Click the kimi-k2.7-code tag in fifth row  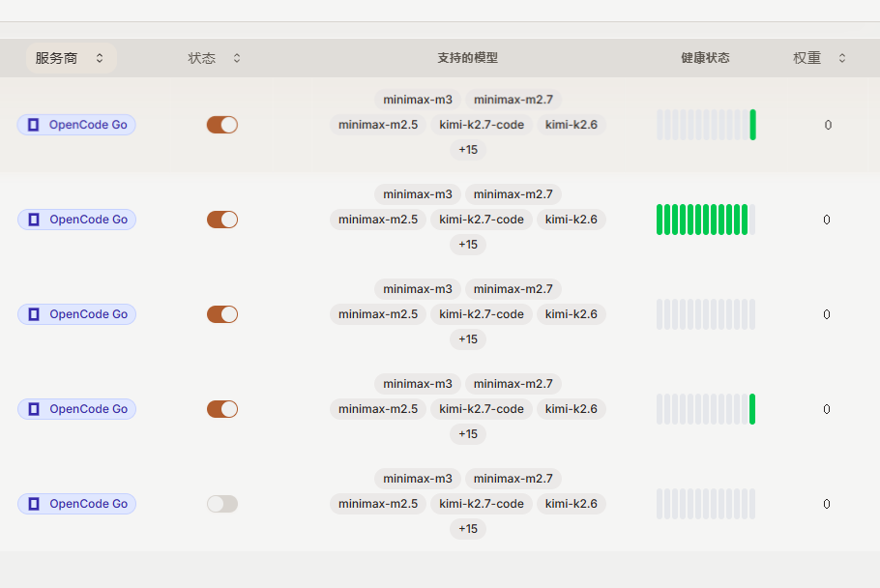click(482, 504)
